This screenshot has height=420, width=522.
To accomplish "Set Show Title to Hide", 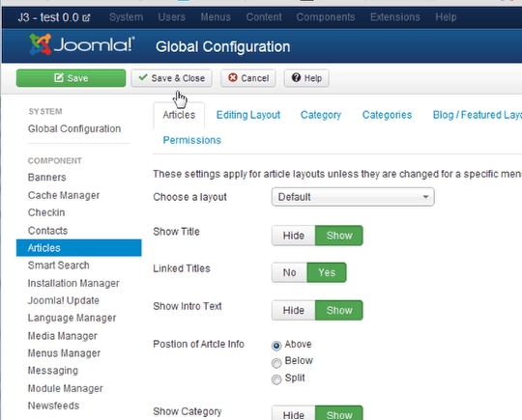I will [294, 236].
